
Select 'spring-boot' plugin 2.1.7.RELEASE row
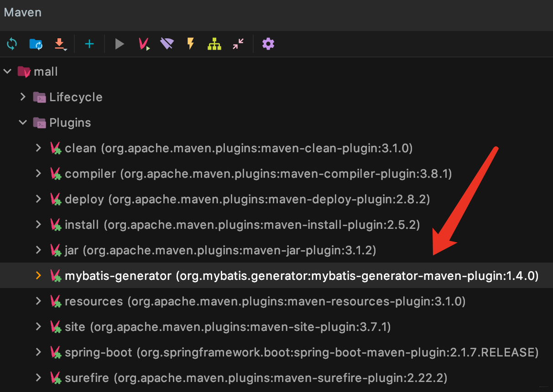(x=276, y=352)
